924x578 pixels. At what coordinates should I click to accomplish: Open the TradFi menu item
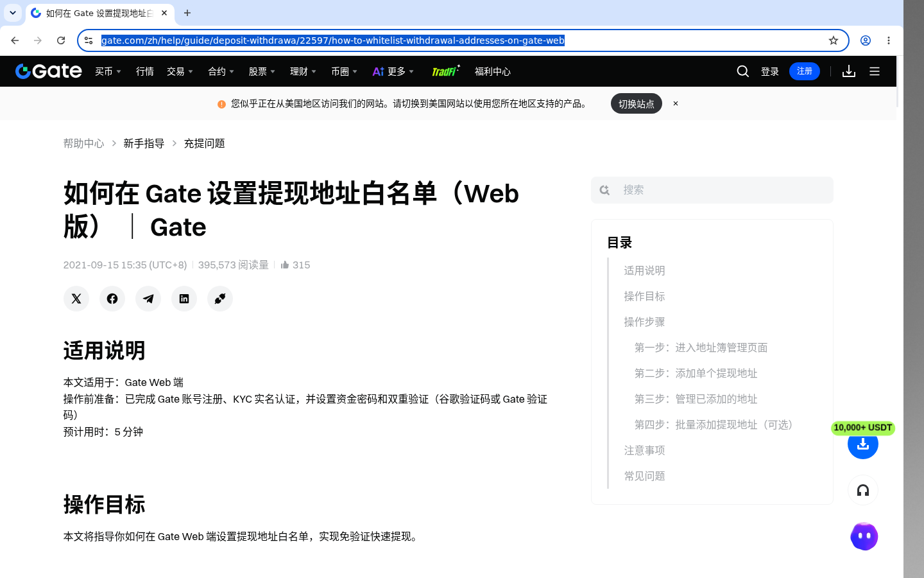pos(445,71)
